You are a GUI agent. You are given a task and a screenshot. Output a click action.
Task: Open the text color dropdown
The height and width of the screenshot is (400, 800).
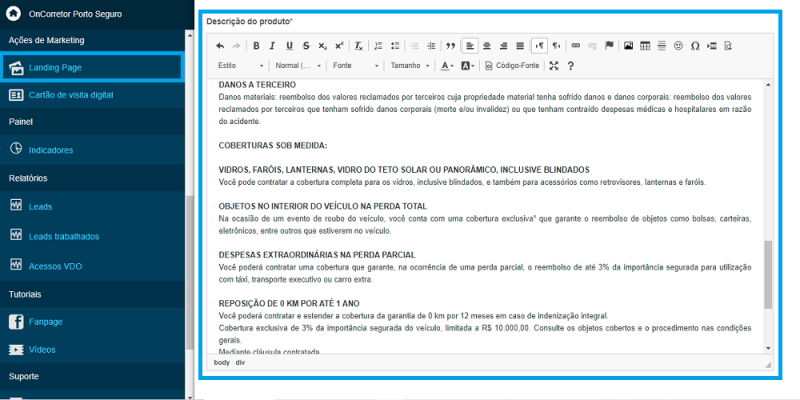(x=447, y=66)
